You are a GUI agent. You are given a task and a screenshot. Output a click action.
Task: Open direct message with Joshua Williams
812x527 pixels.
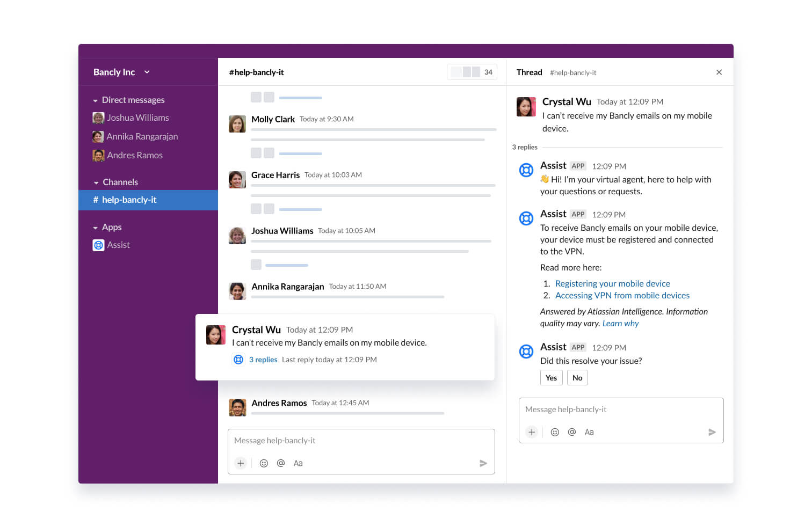point(137,118)
